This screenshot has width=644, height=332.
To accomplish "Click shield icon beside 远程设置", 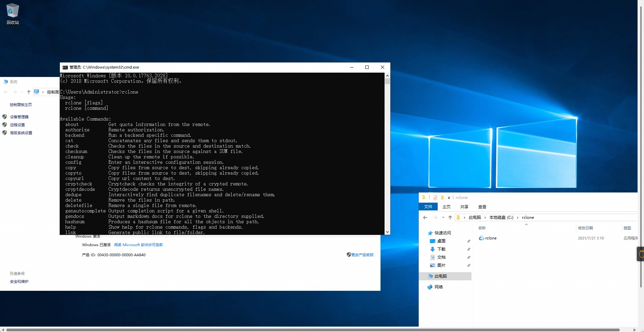I will [x=5, y=125].
